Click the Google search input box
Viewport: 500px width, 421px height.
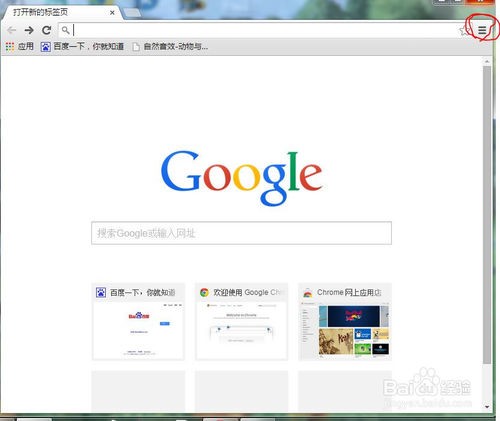pyautogui.click(x=241, y=233)
